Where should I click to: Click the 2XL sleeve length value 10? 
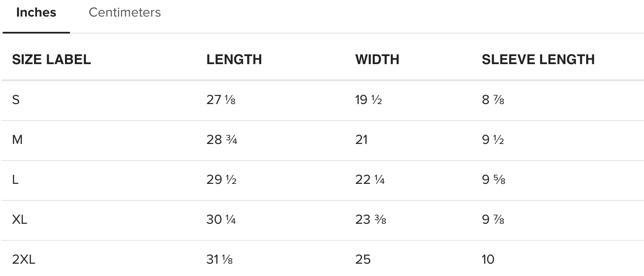click(x=488, y=259)
